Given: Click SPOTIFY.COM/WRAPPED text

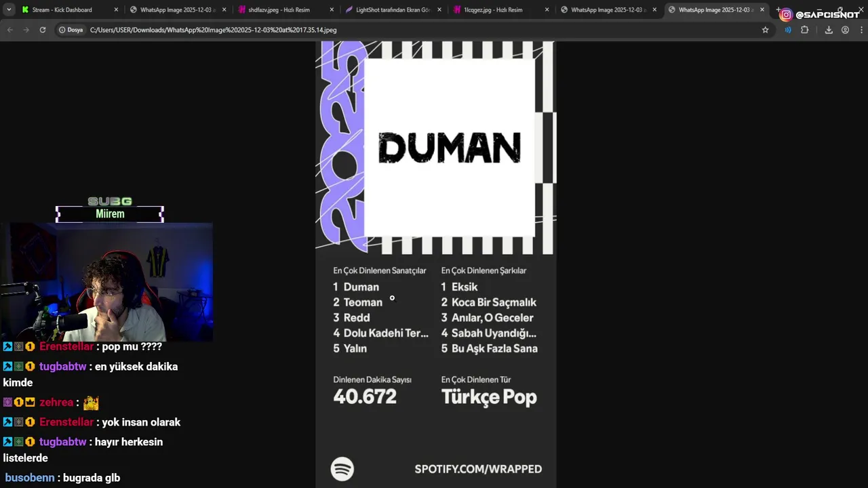Looking at the screenshot, I should pos(478,469).
